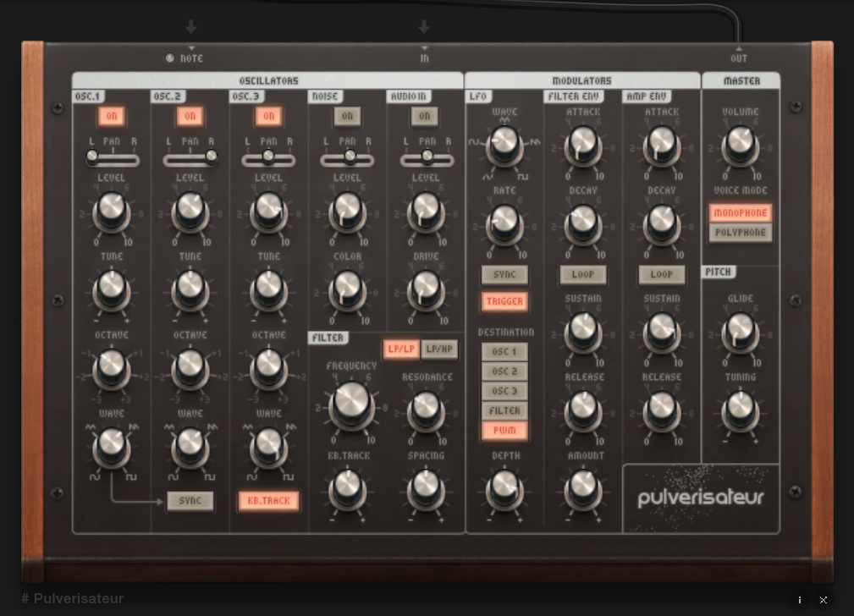854x616 pixels.
Task: Select Monophone voice mode
Action: click(741, 213)
